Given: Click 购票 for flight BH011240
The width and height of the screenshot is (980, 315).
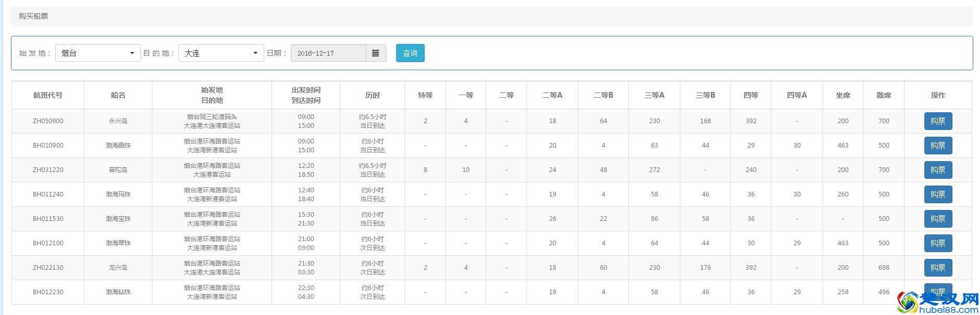Looking at the screenshot, I should [937, 194].
